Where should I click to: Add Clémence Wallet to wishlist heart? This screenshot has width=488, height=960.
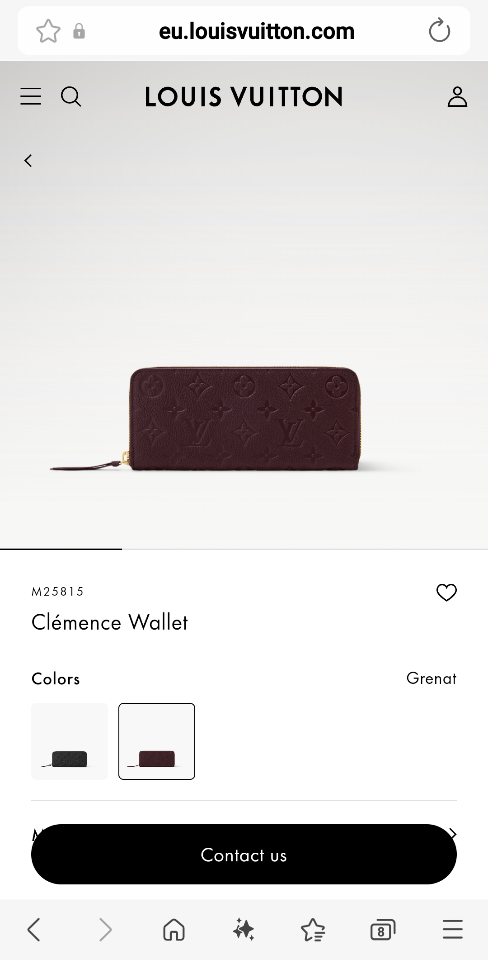pyautogui.click(x=446, y=592)
